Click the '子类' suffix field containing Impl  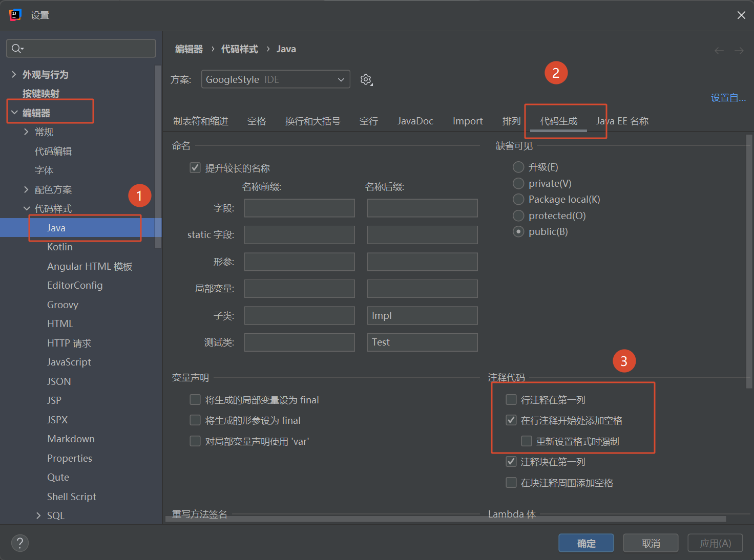[x=423, y=315]
